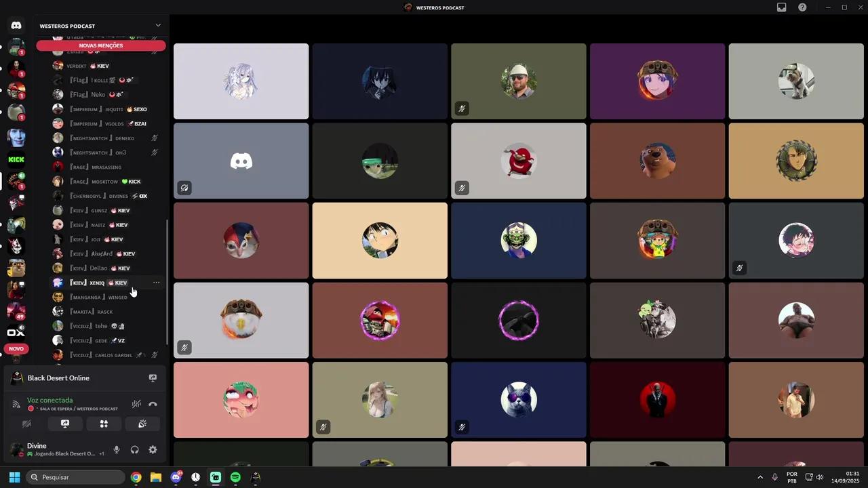Screen dimensions: 868x488
Task: Open soundboard button in voice panel
Action: coord(142,424)
